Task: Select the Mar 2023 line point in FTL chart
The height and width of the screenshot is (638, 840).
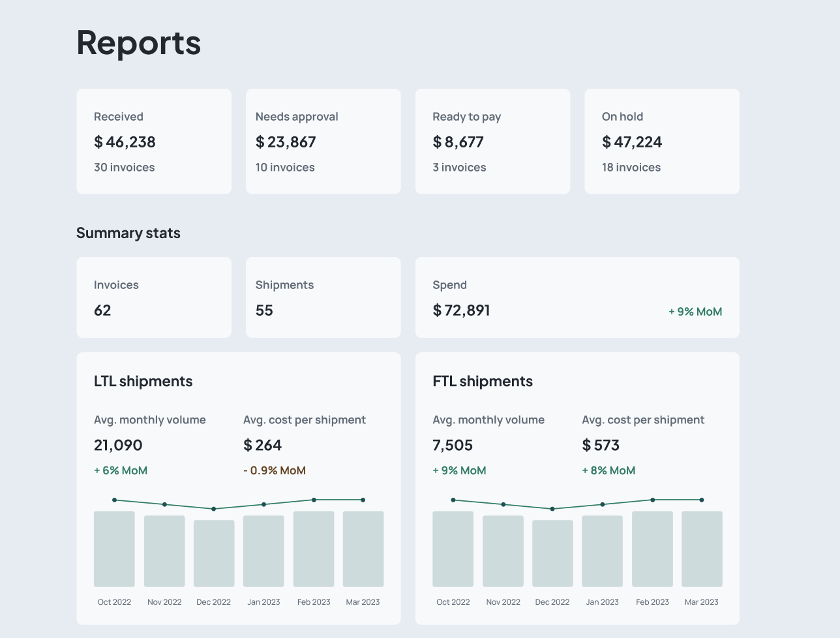Action: (702, 500)
